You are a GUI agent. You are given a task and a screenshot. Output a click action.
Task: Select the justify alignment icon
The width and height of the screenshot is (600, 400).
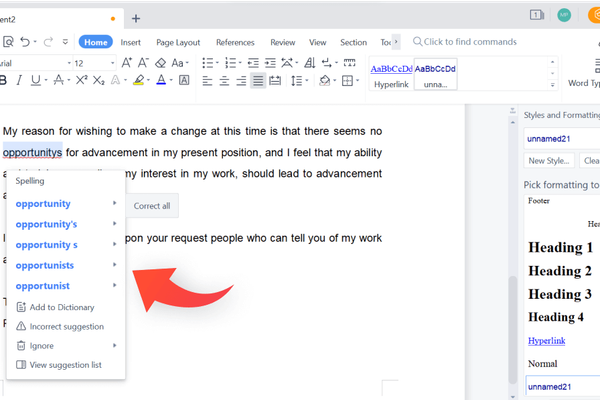[258, 81]
